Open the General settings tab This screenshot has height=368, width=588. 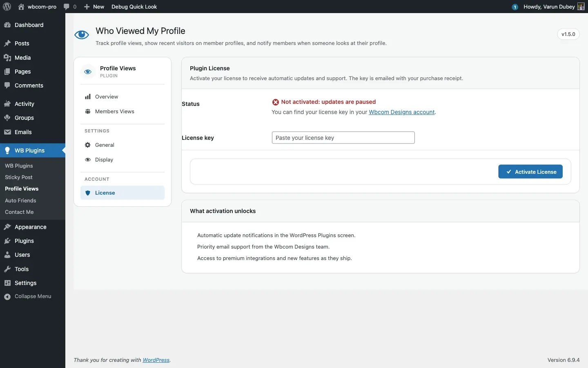(122, 145)
